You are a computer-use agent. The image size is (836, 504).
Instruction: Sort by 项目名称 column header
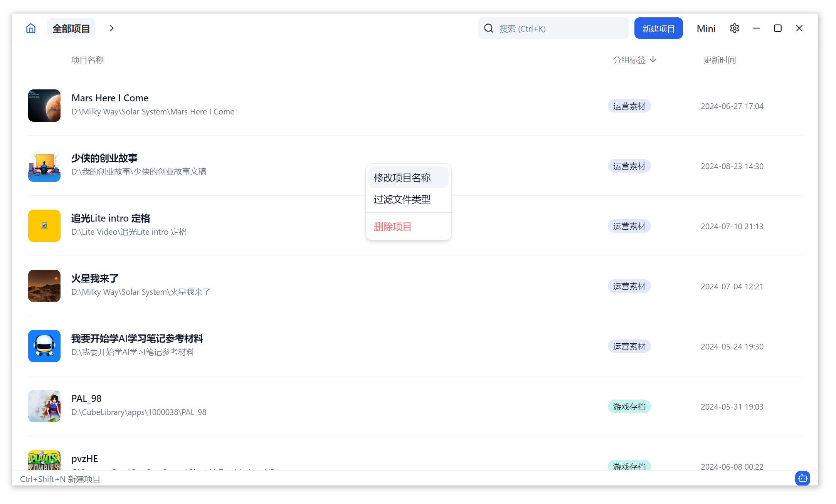pyautogui.click(x=87, y=60)
